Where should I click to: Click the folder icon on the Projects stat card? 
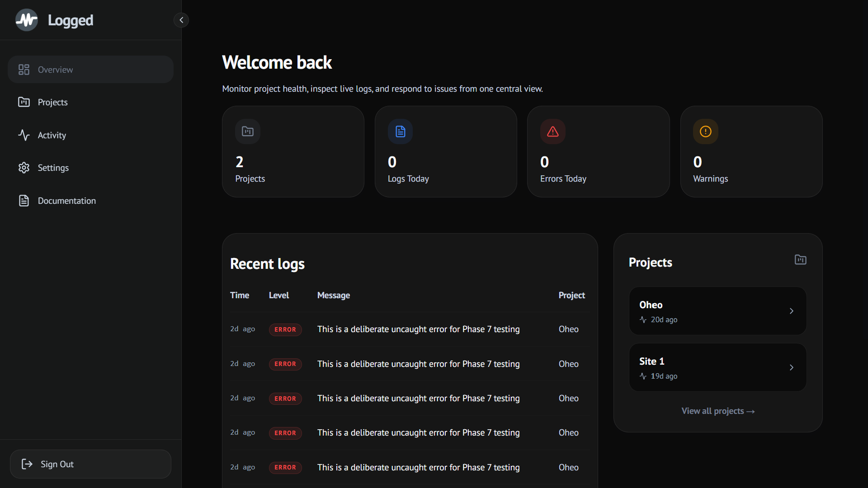(248, 131)
